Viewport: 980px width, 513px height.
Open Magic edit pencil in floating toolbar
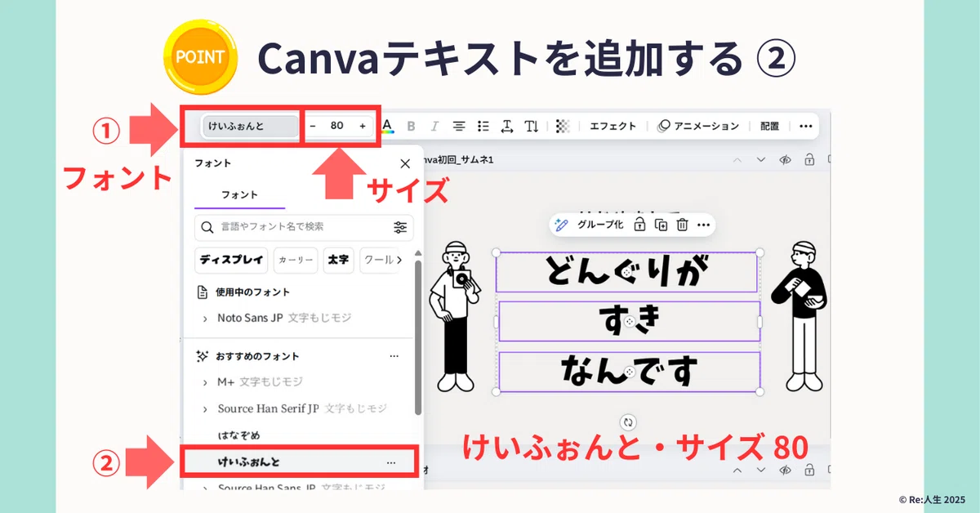click(561, 225)
